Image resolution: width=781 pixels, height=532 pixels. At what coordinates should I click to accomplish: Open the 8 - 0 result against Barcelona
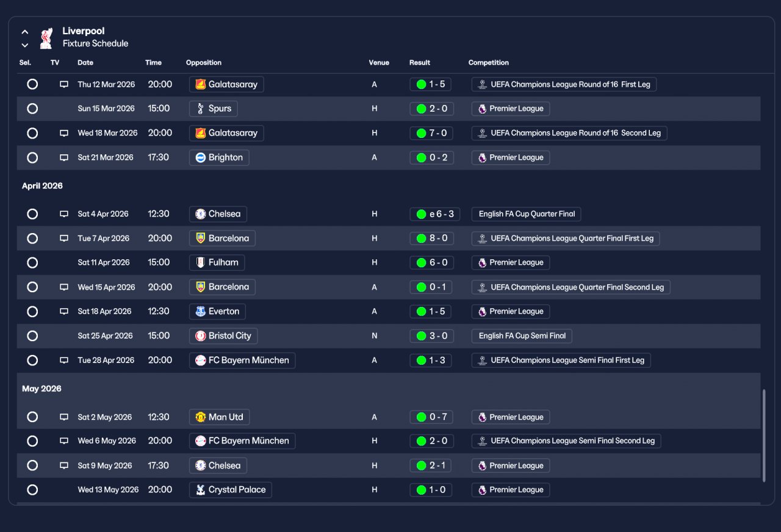[x=431, y=239]
